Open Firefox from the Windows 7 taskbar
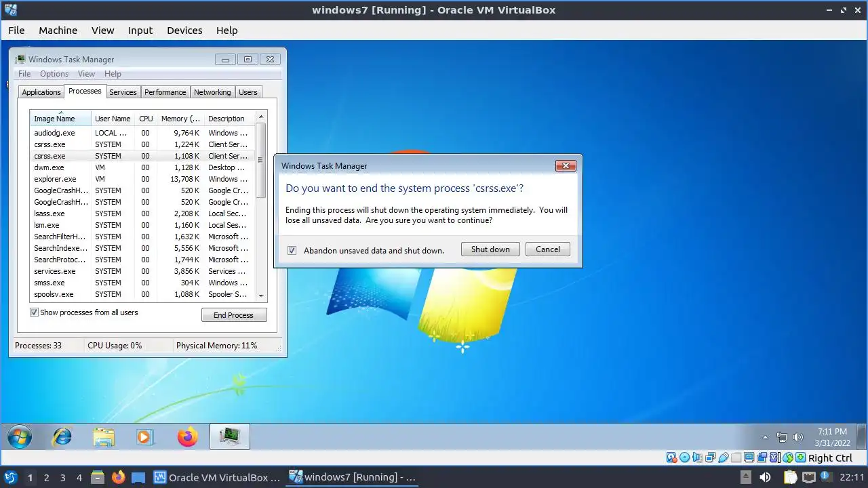 pos(188,437)
